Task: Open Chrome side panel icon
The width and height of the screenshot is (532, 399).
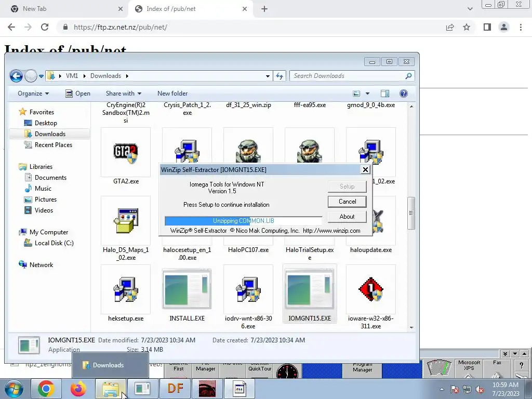Action: [x=487, y=27]
